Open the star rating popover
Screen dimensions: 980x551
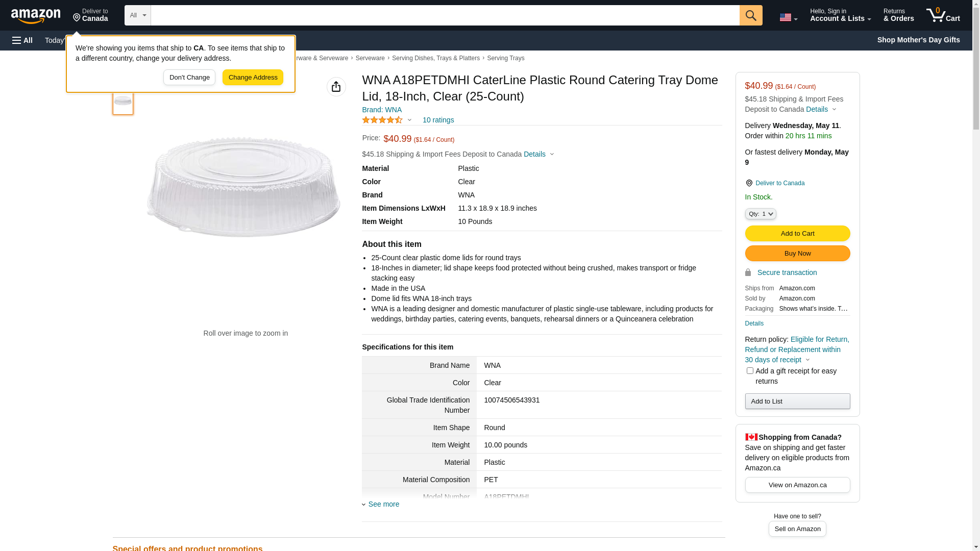(x=387, y=120)
